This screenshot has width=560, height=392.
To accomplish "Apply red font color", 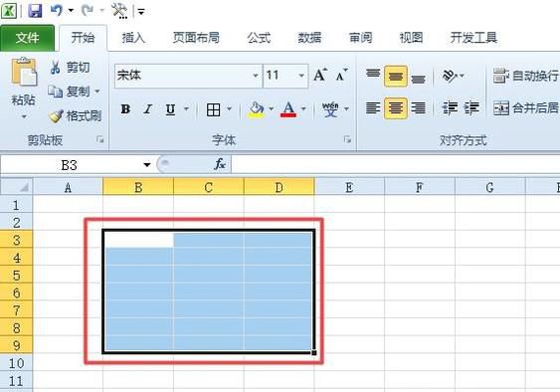I will [288, 109].
